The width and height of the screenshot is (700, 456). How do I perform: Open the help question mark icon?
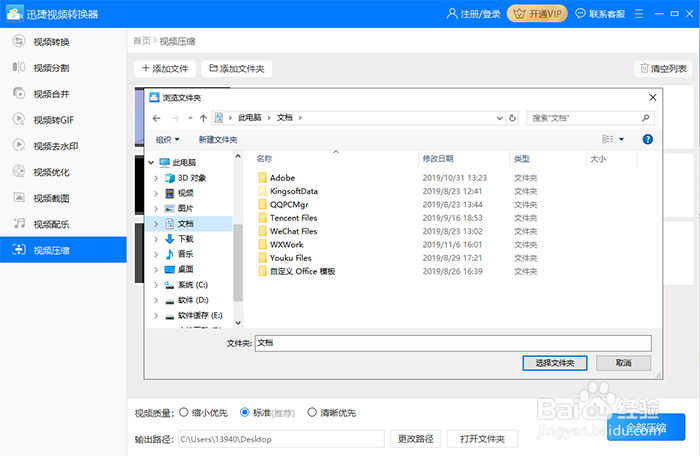point(648,139)
